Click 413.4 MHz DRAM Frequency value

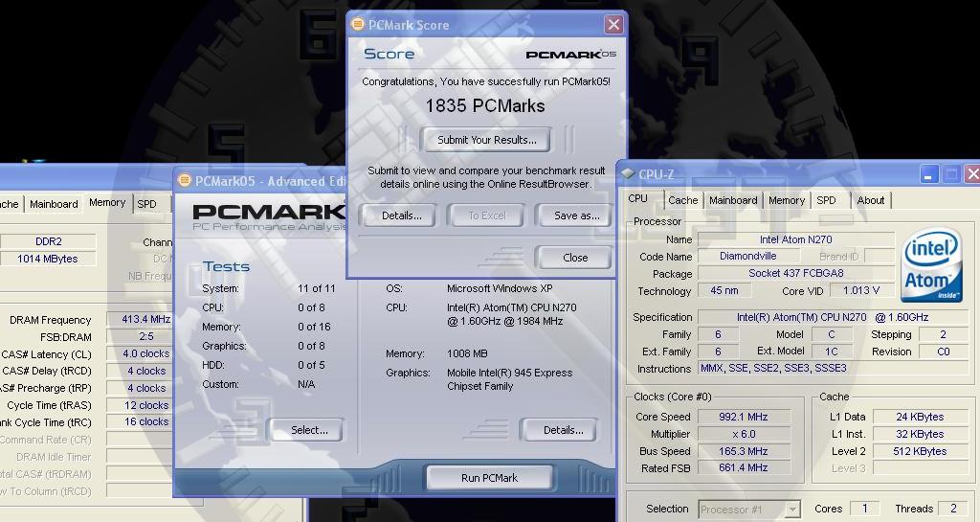140,319
